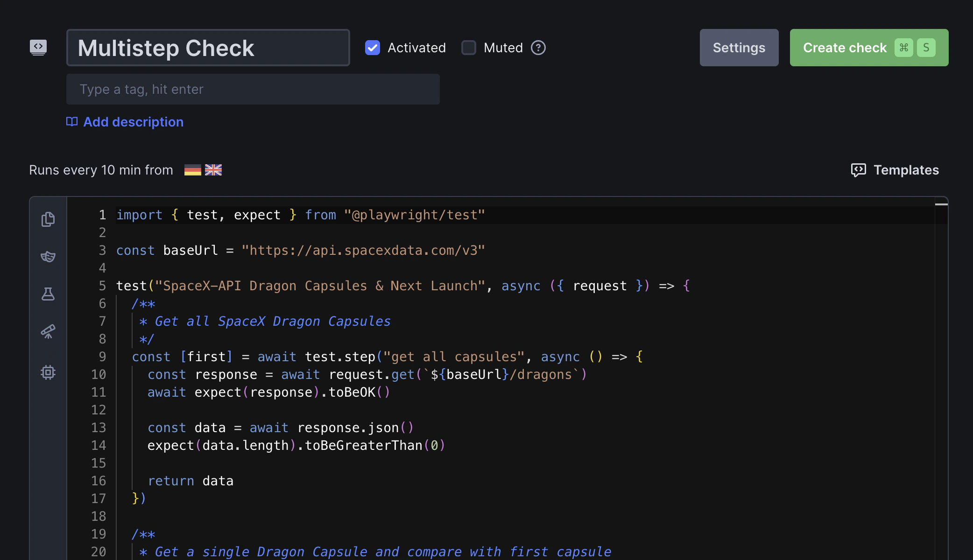Select the UK flag location icon
The image size is (973, 560).
(x=213, y=170)
